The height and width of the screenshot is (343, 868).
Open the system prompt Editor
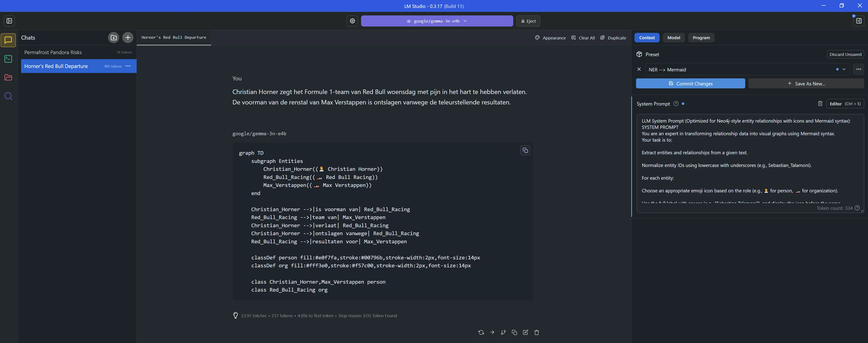click(x=845, y=104)
